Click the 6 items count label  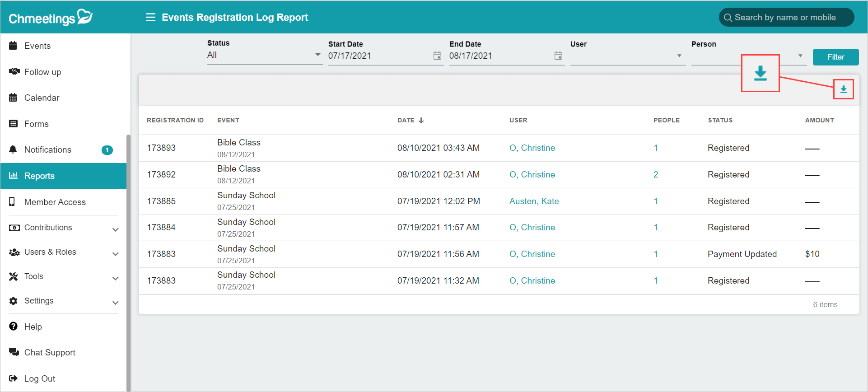[825, 304]
